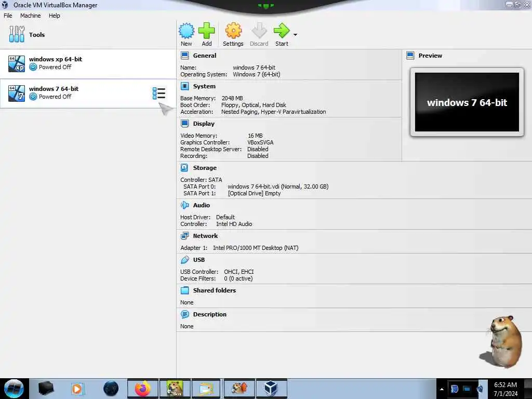This screenshot has height=399, width=532.
Task: Open the Help menu
Action: point(54,16)
